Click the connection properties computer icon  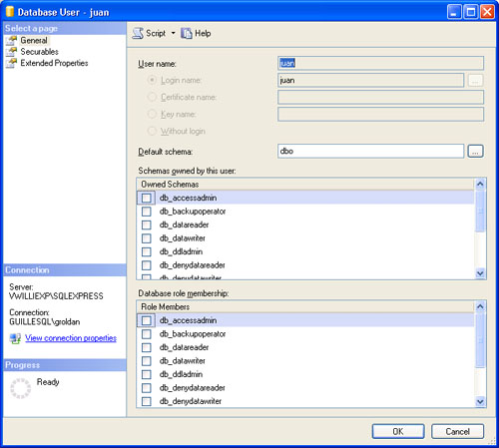click(x=15, y=338)
